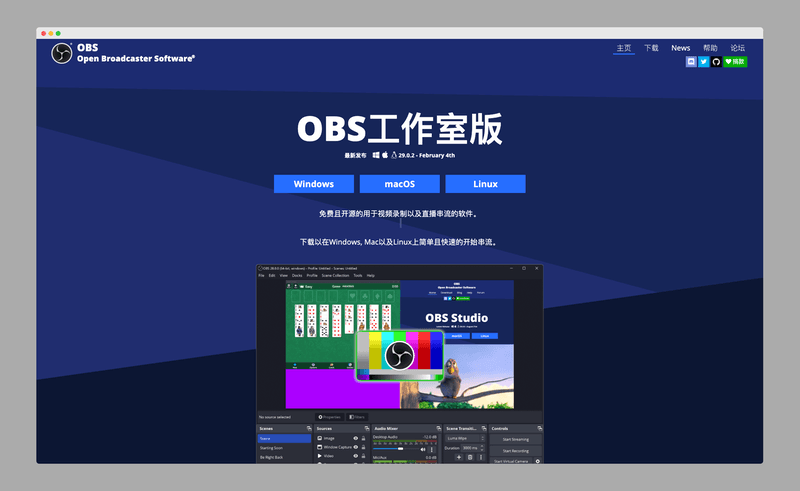Click the Image source type icon

point(319,438)
